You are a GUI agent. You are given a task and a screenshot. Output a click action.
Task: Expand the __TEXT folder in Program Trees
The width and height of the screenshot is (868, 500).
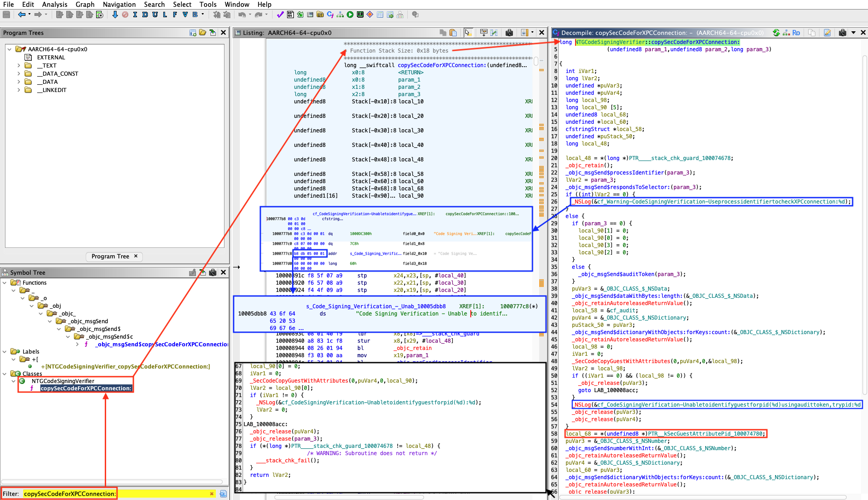[19, 66]
